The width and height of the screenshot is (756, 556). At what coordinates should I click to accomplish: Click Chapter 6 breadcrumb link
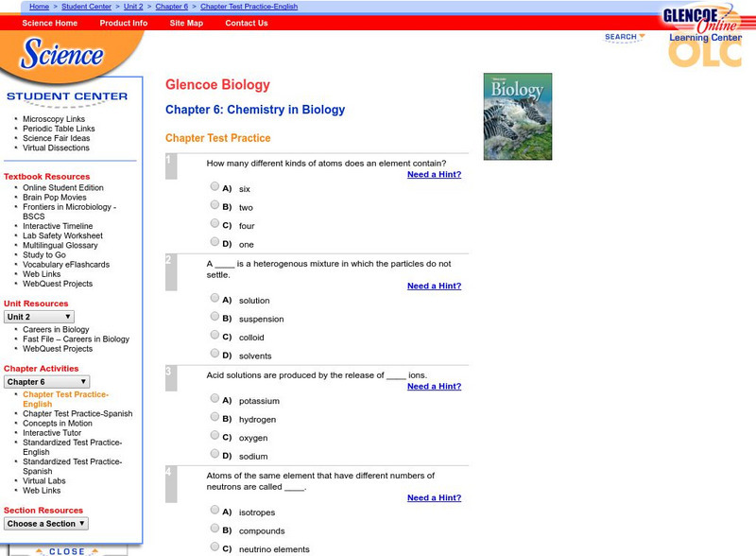(x=172, y=7)
